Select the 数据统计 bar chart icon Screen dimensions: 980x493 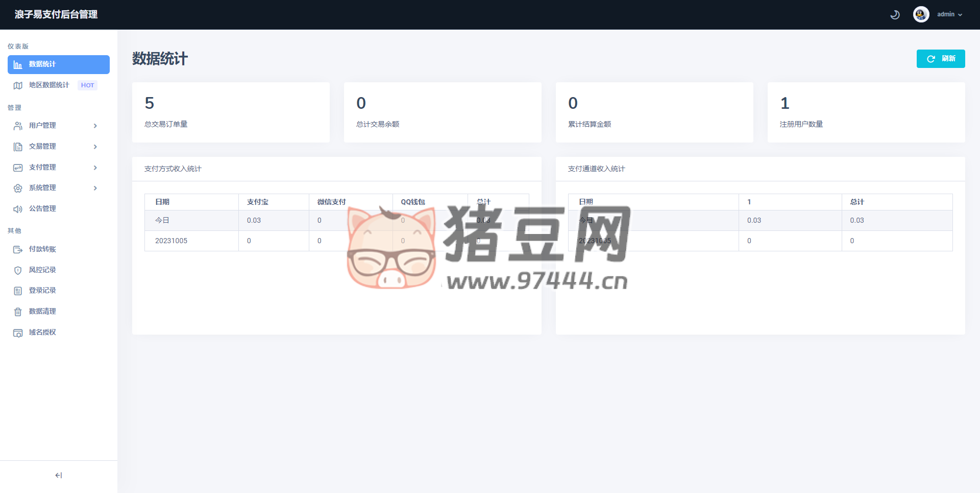pos(18,65)
